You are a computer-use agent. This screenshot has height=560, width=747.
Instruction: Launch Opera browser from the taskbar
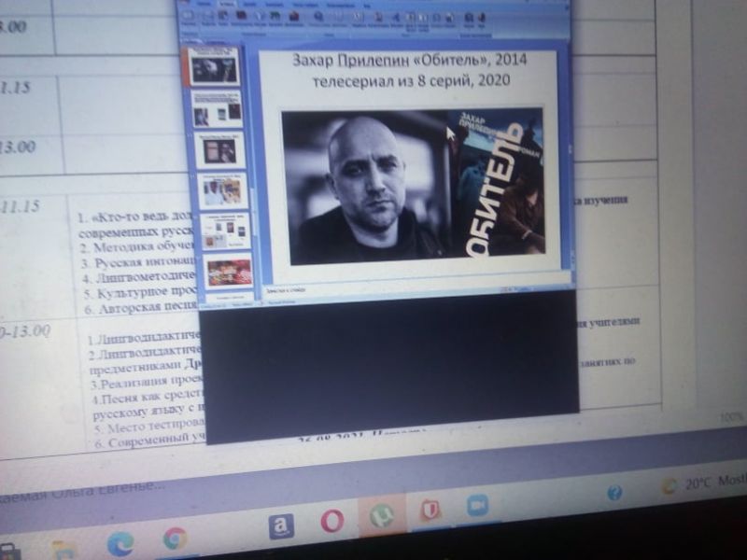[331, 521]
